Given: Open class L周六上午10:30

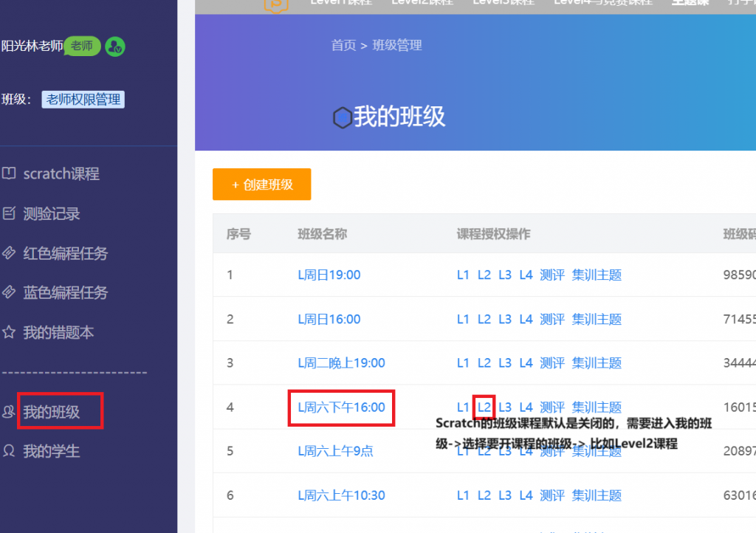Looking at the screenshot, I should pos(341,495).
